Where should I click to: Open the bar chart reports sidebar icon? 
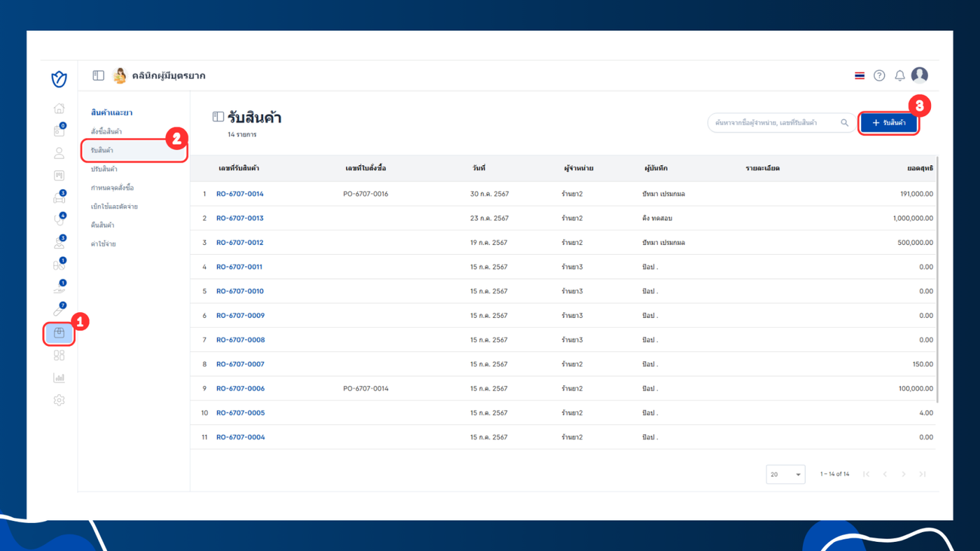[x=59, y=378]
